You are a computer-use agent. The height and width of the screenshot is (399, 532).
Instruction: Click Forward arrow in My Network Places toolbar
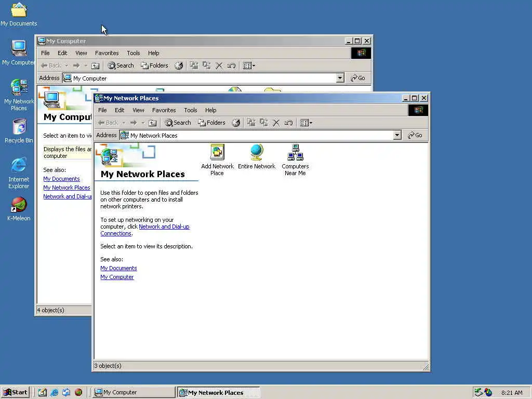134,123
